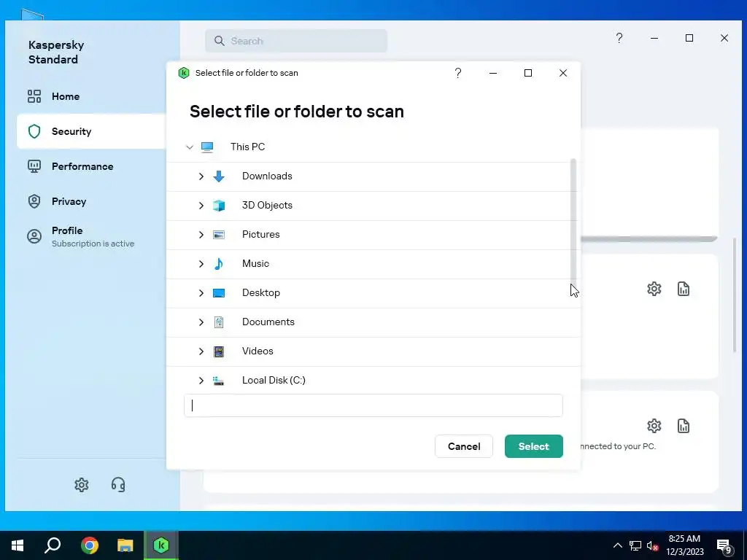Pick the Documents folder

pyautogui.click(x=373, y=322)
